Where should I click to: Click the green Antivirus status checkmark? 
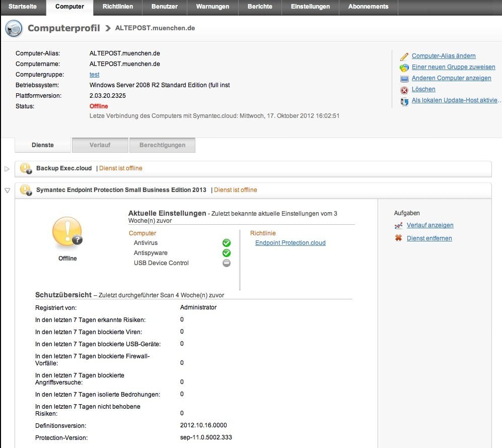pyautogui.click(x=227, y=243)
